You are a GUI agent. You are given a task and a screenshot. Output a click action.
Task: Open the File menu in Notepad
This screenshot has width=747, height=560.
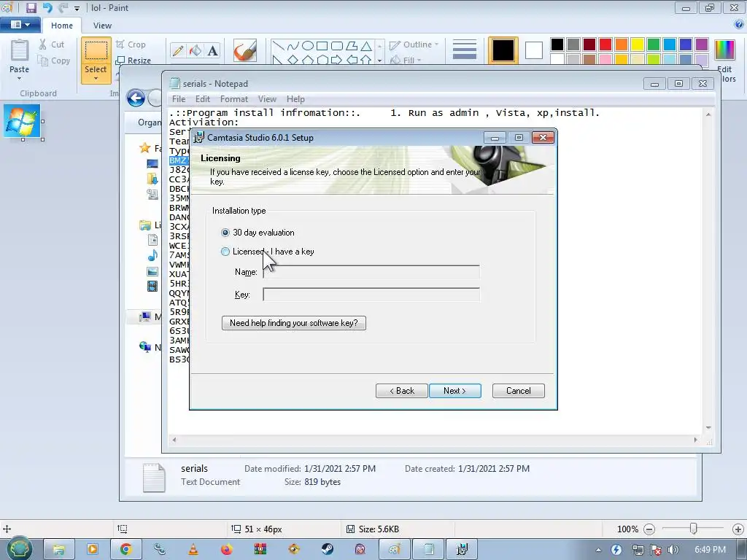click(x=179, y=99)
